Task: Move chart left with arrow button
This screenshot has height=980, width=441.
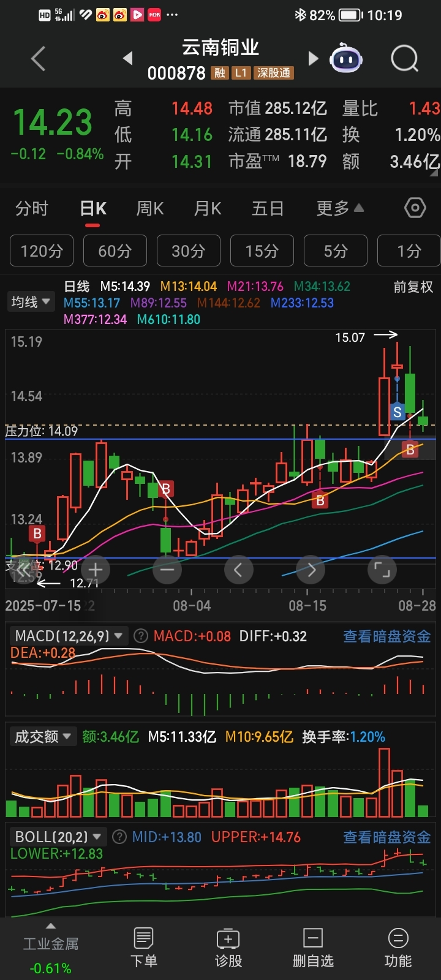Action: click(239, 570)
